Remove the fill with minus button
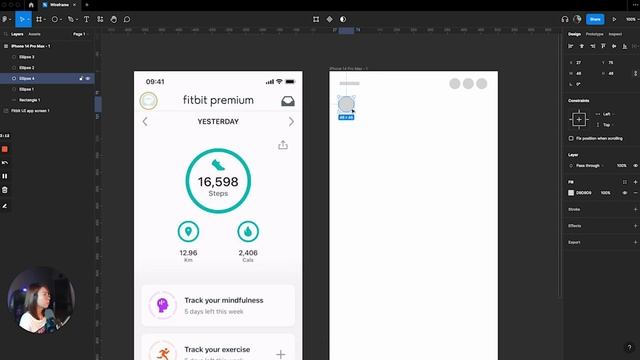This screenshot has height=360, width=640. 636,193
